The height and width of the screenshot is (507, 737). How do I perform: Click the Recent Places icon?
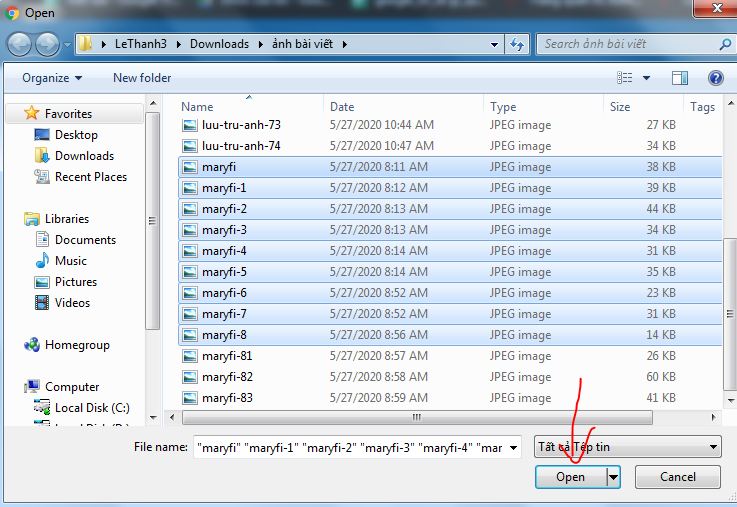click(x=42, y=177)
